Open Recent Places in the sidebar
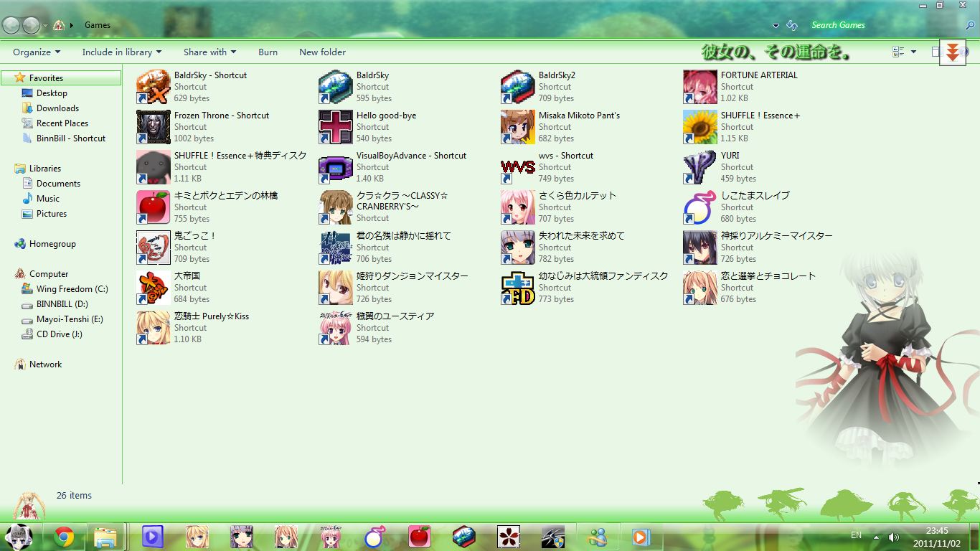 pyautogui.click(x=62, y=123)
